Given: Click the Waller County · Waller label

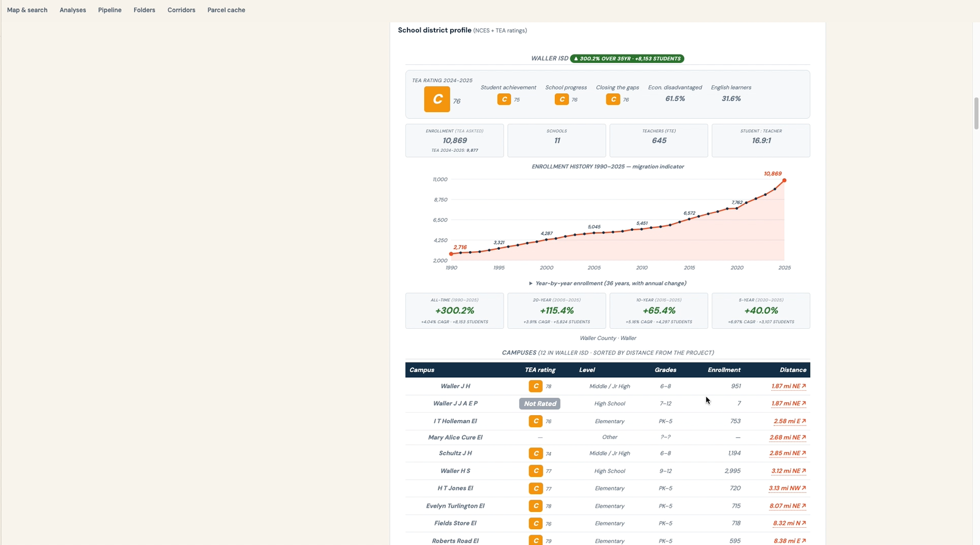Looking at the screenshot, I should click(608, 338).
